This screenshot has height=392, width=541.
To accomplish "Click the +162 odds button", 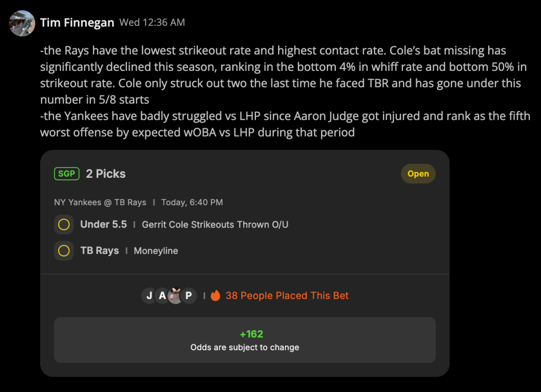I will click(x=245, y=340).
